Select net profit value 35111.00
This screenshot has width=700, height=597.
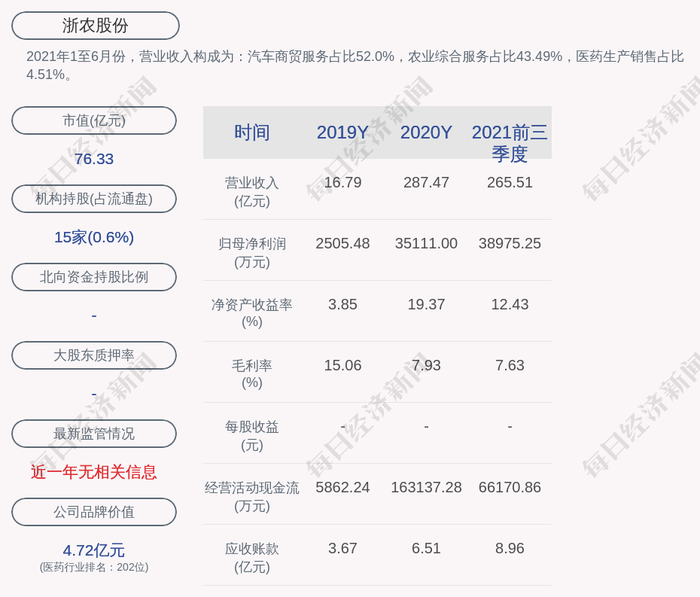pos(426,243)
